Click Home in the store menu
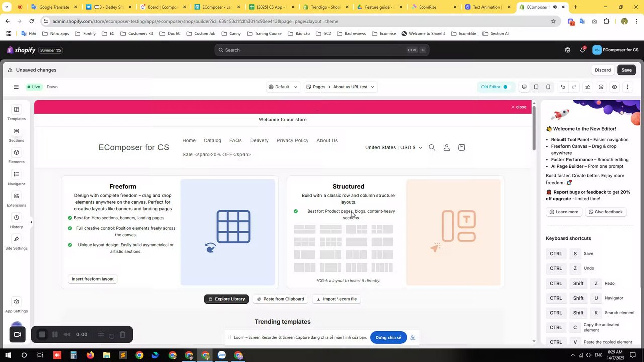This screenshot has height=362, width=644. click(x=189, y=140)
